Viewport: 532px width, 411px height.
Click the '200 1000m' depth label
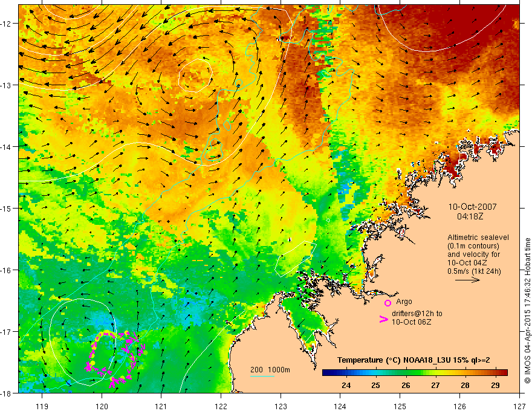(x=270, y=370)
